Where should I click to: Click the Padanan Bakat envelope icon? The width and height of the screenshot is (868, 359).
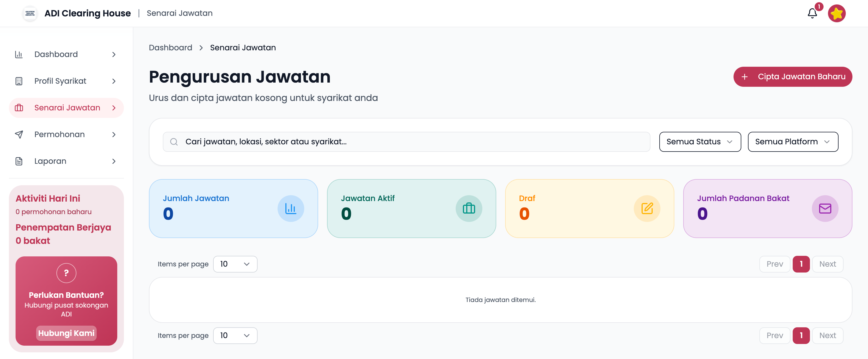825,209
